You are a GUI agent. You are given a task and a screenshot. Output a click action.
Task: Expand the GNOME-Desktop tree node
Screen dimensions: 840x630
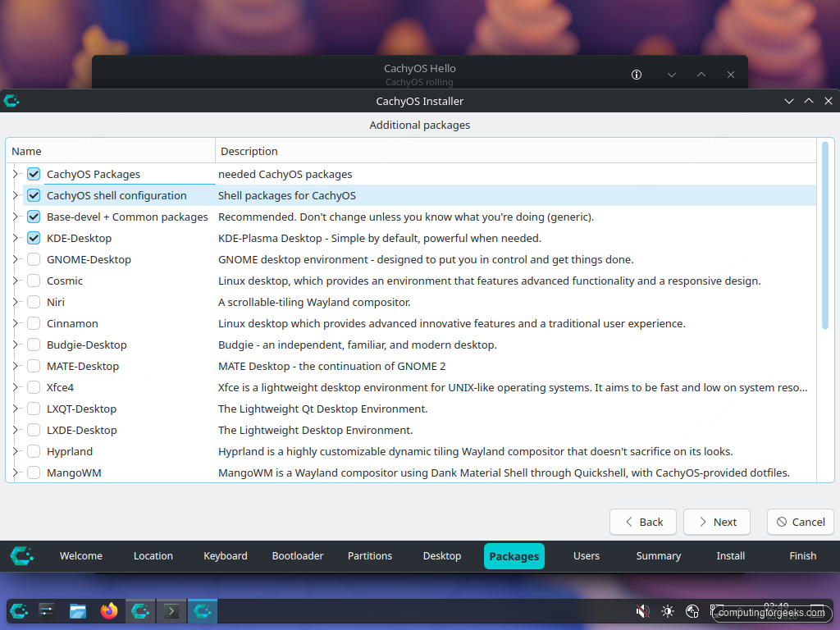point(15,259)
